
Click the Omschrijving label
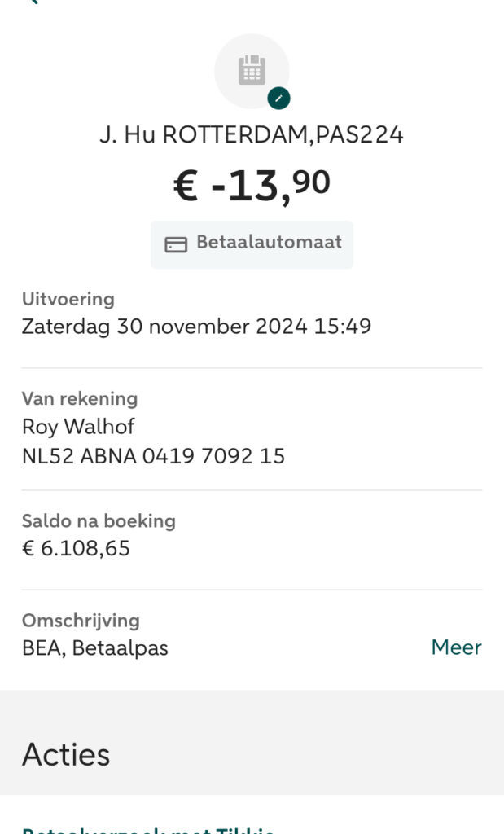pos(81,621)
